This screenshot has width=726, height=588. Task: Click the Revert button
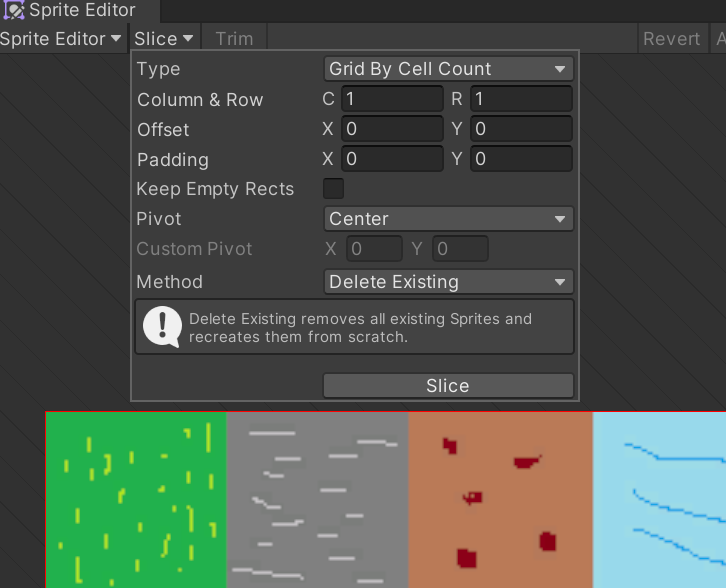[x=672, y=39]
